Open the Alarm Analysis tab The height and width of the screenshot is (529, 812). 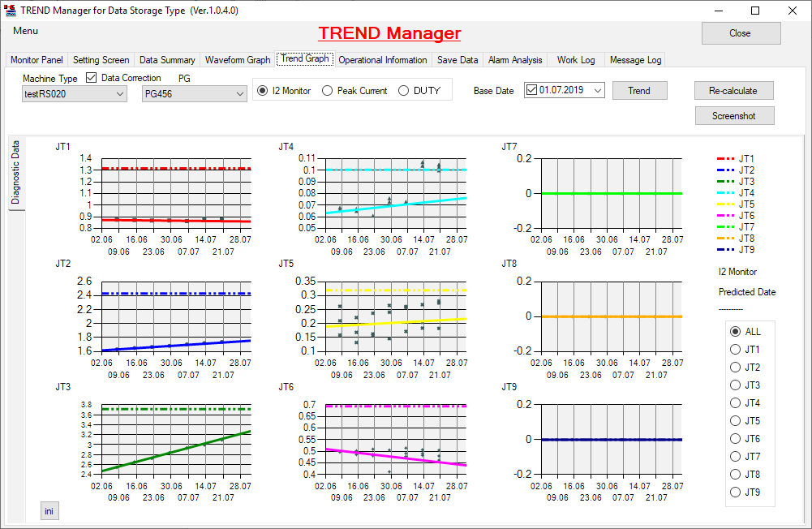pos(515,60)
